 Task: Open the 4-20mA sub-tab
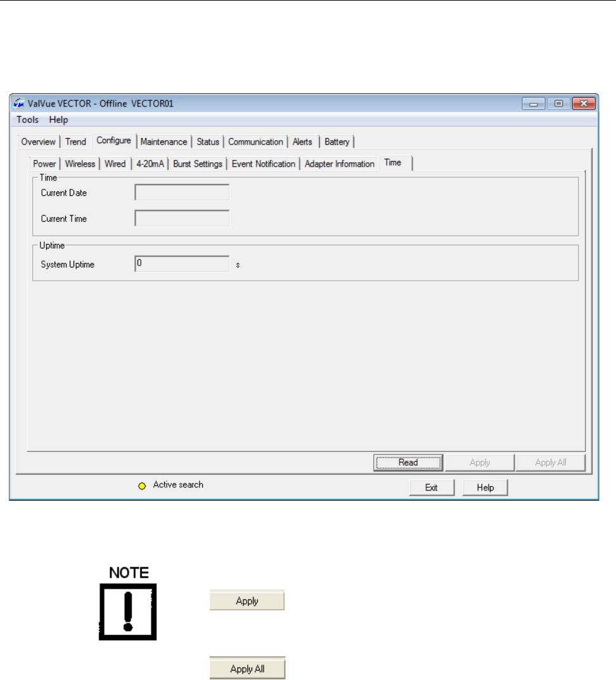point(150,164)
